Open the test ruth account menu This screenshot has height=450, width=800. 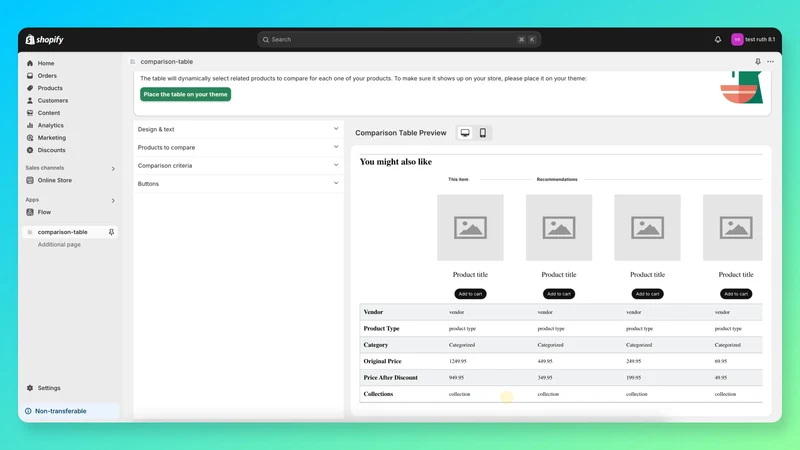[x=753, y=39]
